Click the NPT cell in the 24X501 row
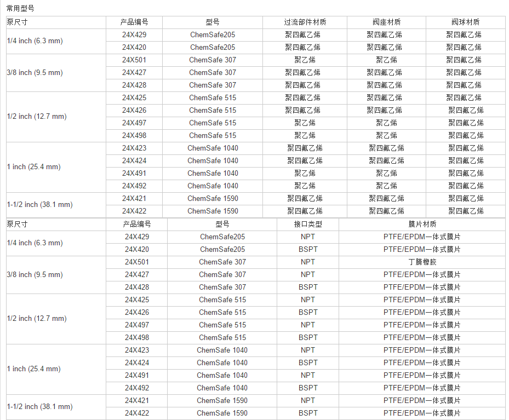This screenshot has height=420, width=509. [308, 262]
